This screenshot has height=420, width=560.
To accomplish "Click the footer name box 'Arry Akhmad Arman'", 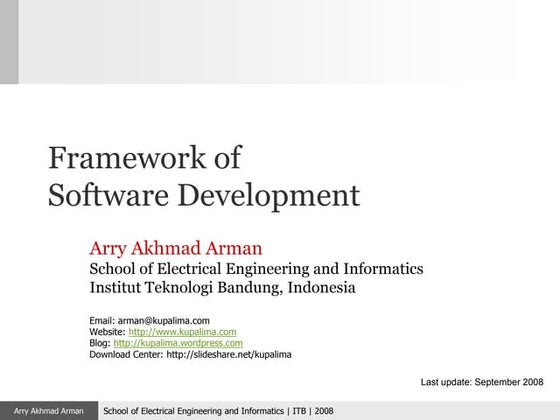I will [49, 411].
